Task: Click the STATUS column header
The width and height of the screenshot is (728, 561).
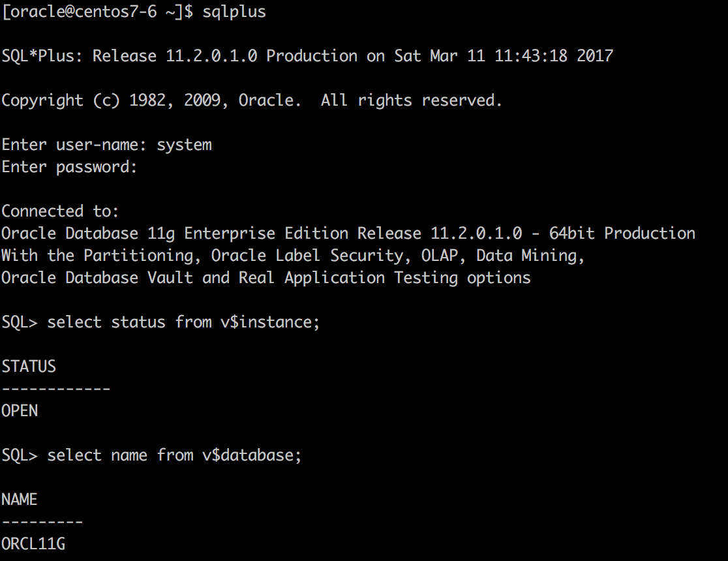Action: [x=29, y=367]
